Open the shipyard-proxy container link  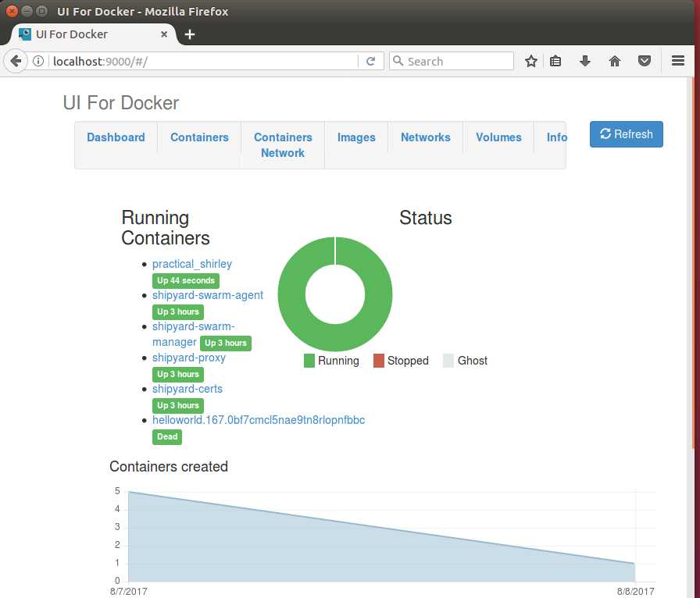(x=189, y=358)
